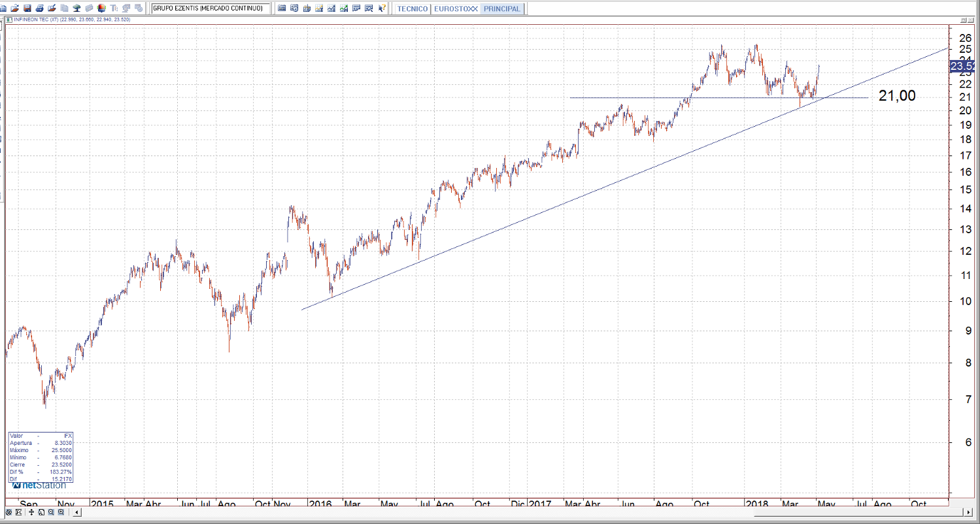Screen dimensions: 980x524
Task: Click the 2017 label on the time axis
Action: [x=541, y=504]
